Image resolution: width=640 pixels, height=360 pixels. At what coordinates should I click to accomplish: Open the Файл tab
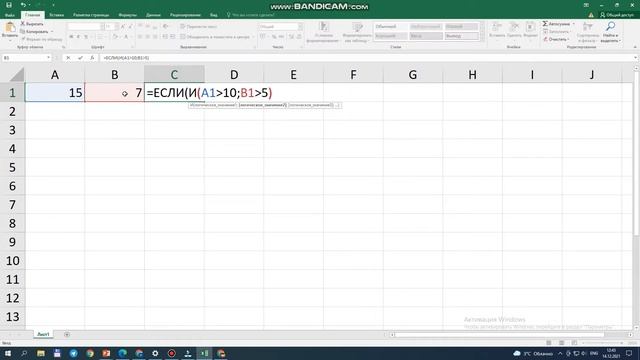coord(10,15)
